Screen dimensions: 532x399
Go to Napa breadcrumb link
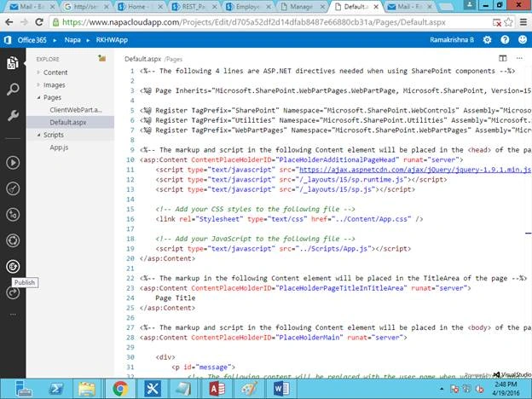pos(72,40)
